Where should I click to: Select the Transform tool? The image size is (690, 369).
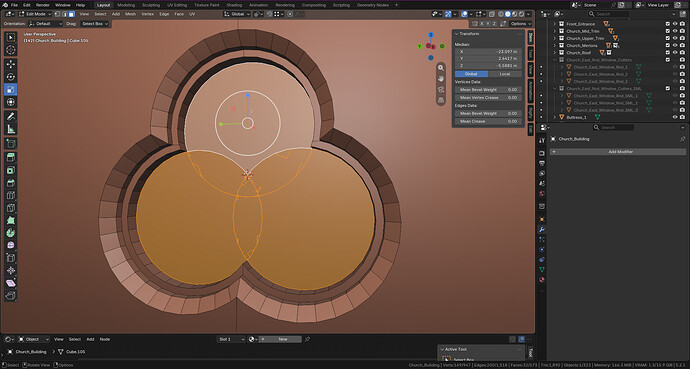[11, 102]
